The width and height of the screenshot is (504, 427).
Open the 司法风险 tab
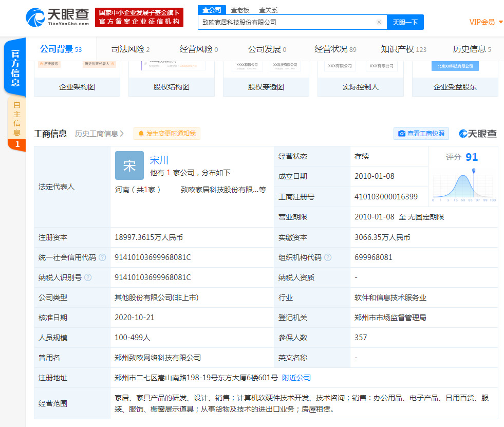click(130, 49)
